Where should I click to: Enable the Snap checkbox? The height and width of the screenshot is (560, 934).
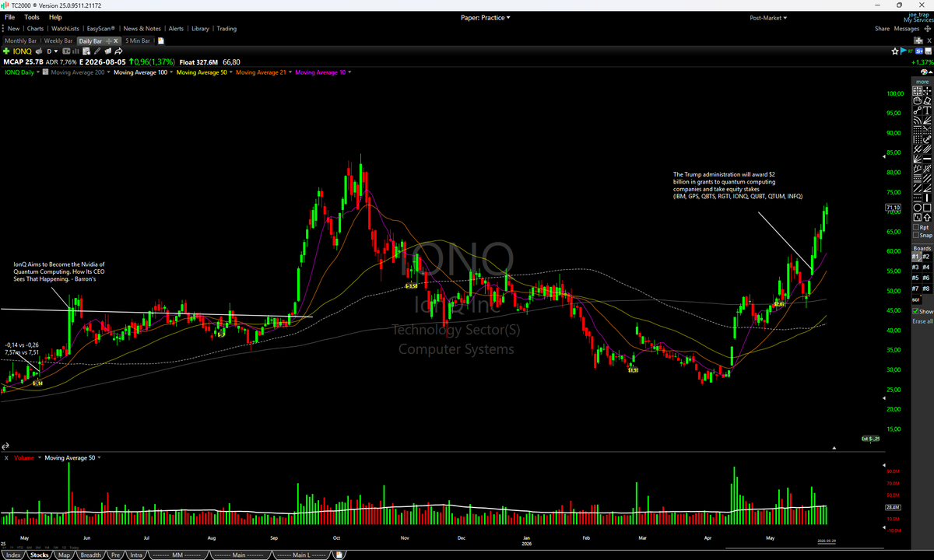click(916, 235)
